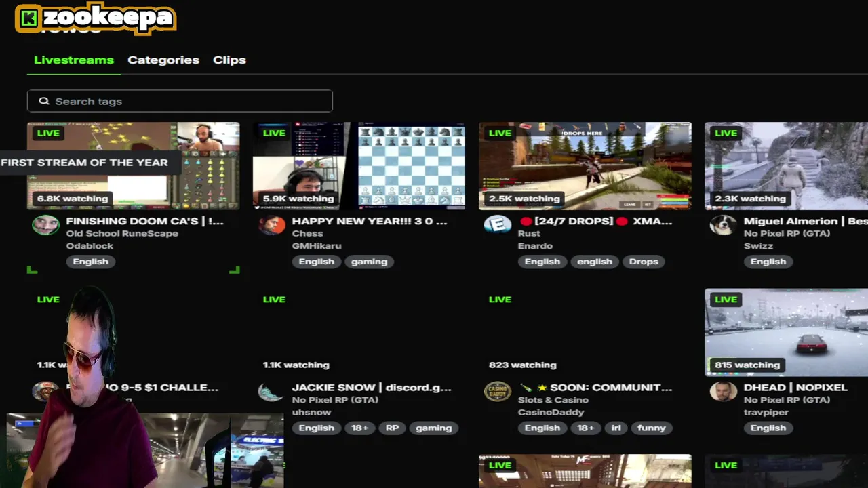Screen dimensions: 868x488
Task: Select 18+ tag under CasinoDaddy
Action: click(586, 428)
